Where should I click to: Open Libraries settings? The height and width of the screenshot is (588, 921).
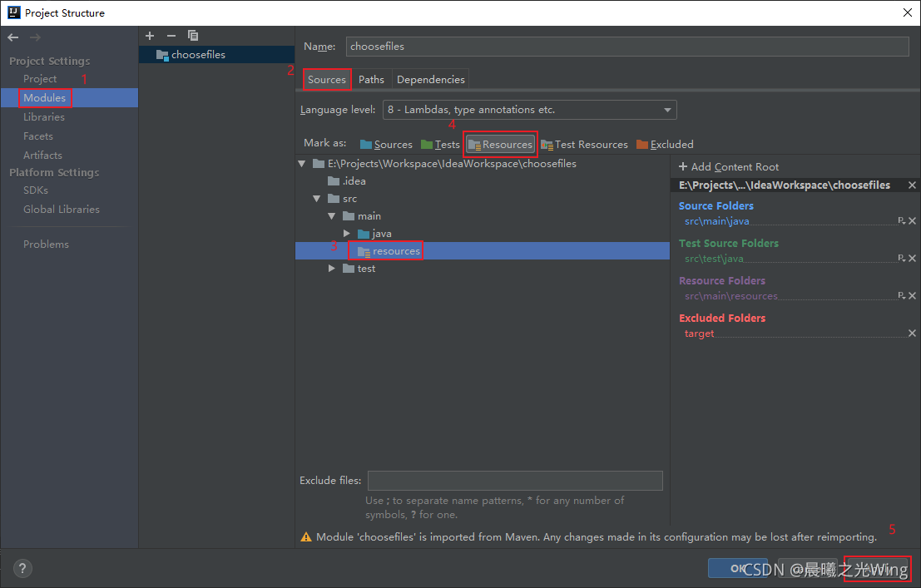[x=44, y=117]
